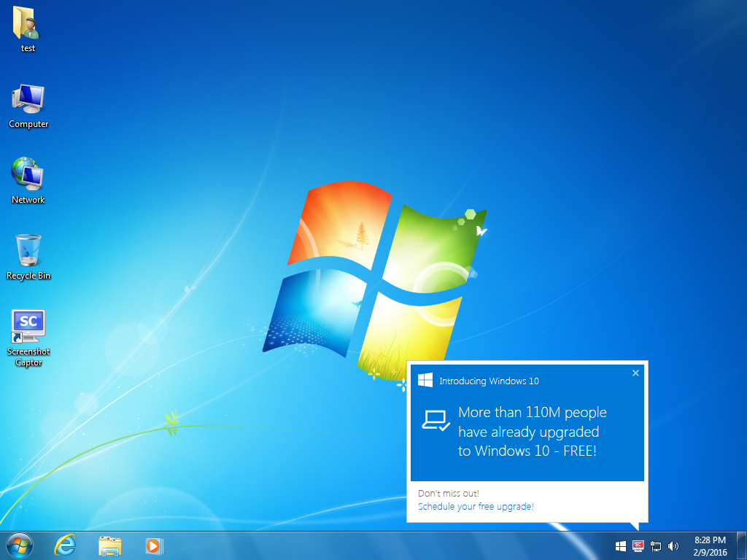Open Windows Explorer from the taskbar
The width and height of the screenshot is (747, 560).
(x=109, y=545)
